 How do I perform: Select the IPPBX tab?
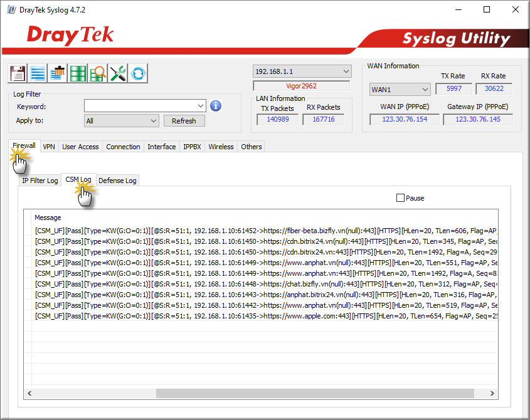[x=192, y=147]
